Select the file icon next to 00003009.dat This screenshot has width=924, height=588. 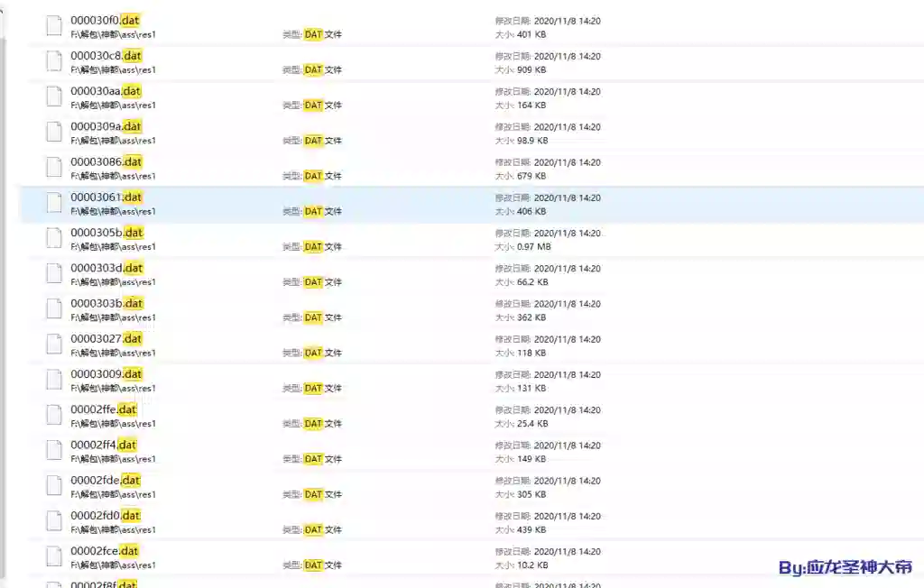point(54,380)
